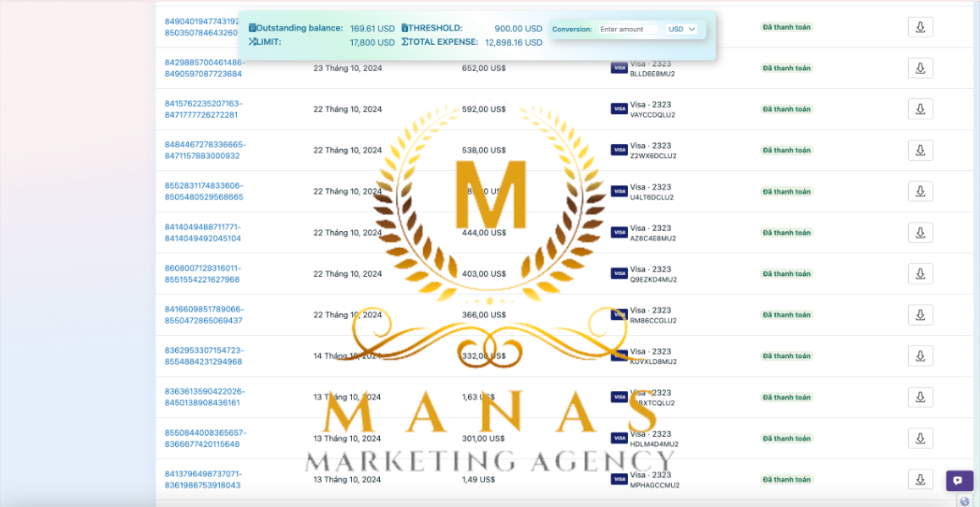Download receipt for transaction 8490401947743192
This screenshot has width=980, height=507.
pos(920,27)
